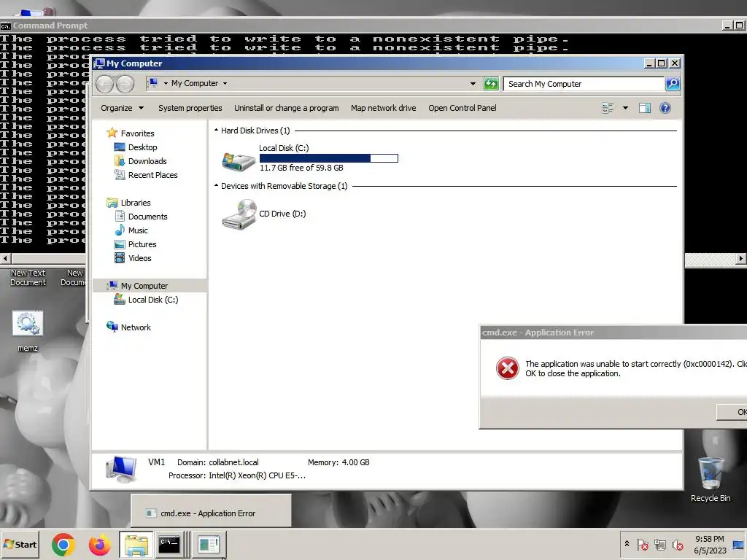The width and height of the screenshot is (747, 560).
Task: Click Uninstall or change a program
Action: [x=286, y=108]
